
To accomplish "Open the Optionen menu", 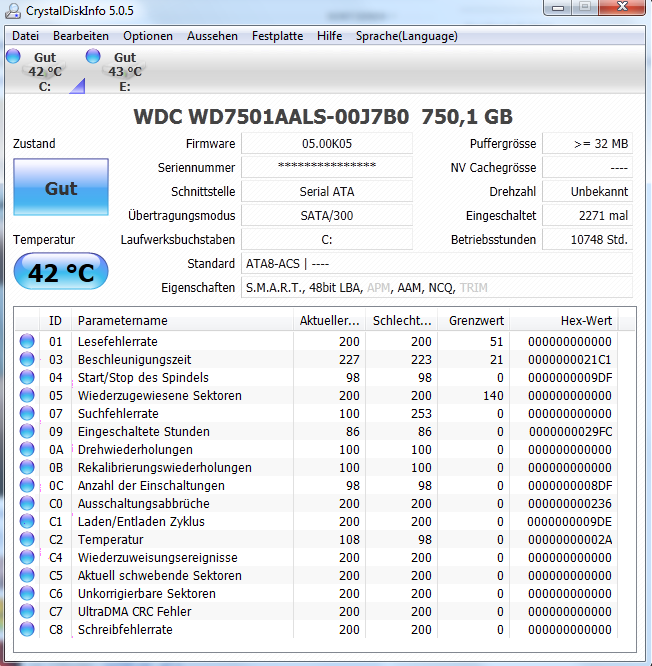I will point(148,36).
